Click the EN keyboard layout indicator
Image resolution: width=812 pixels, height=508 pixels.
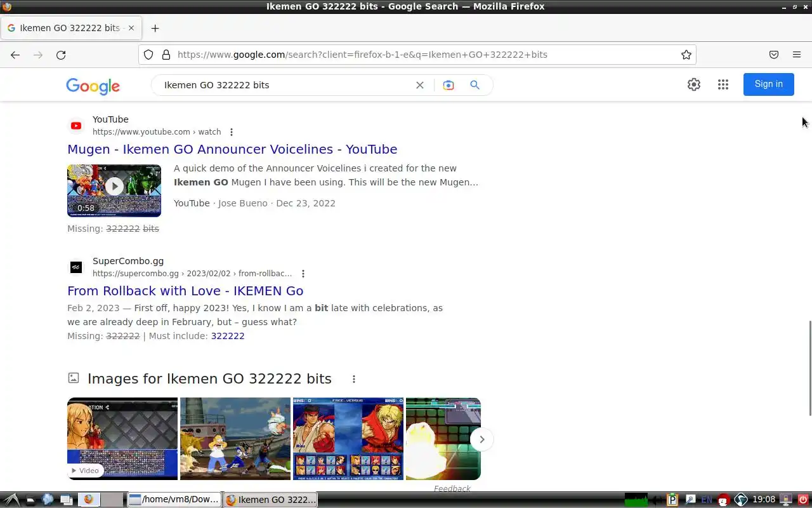707,500
